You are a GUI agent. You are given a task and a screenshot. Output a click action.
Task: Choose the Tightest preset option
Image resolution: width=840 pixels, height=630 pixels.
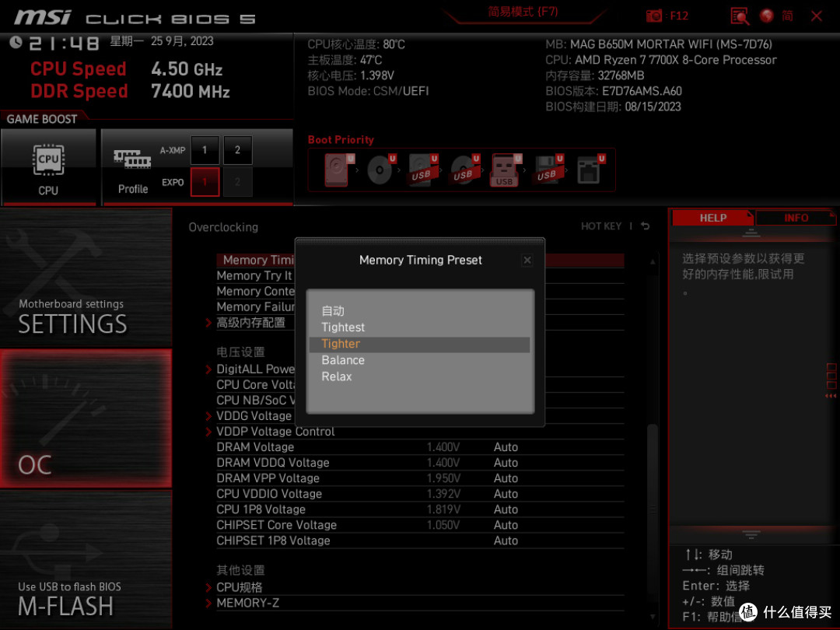(x=419, y=327)
